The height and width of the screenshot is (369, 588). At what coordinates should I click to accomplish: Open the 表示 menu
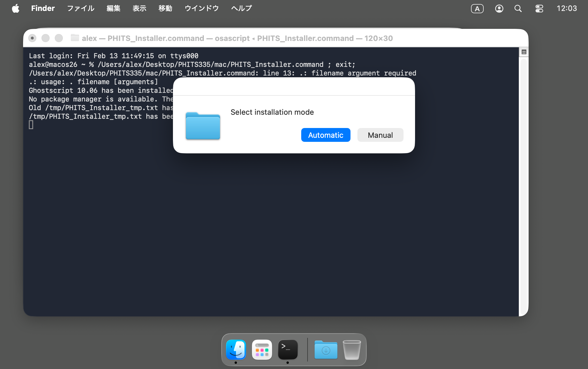pyautogui.click(x=139, y=8)
